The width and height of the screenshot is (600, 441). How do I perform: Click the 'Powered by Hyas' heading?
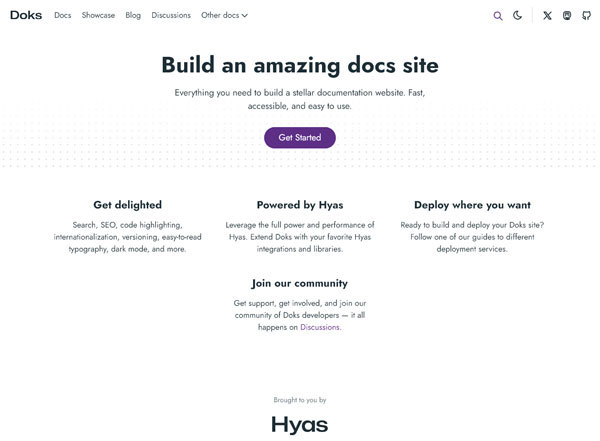[x=300, y=205]
